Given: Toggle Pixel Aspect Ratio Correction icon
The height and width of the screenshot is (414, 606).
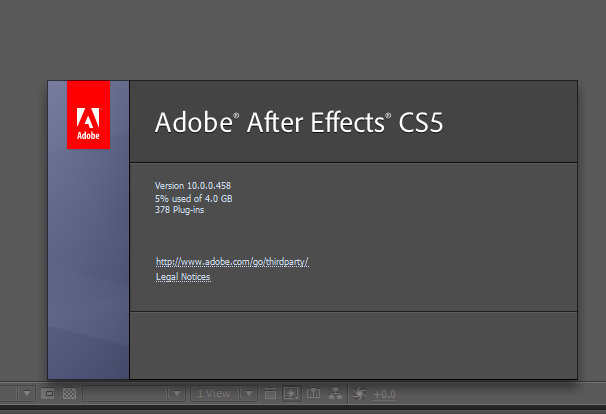Looking at the screenshot, I should pos(270,394).
